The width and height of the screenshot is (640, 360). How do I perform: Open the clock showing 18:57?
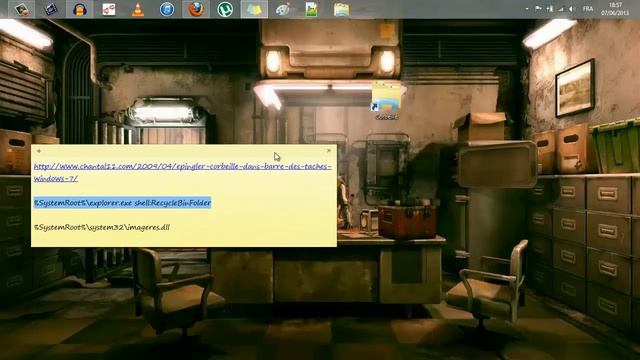coord(615,9)
